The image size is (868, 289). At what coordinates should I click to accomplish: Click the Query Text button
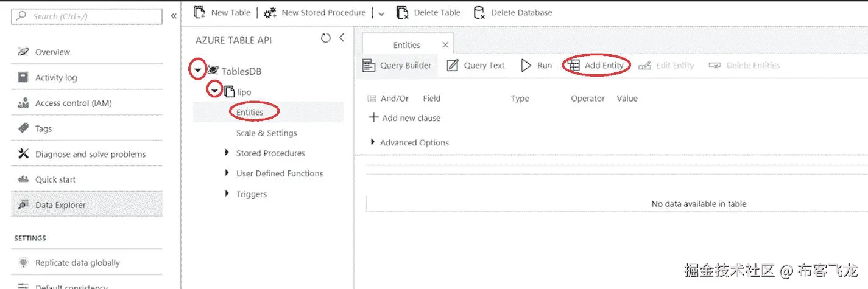pos(476,66)
